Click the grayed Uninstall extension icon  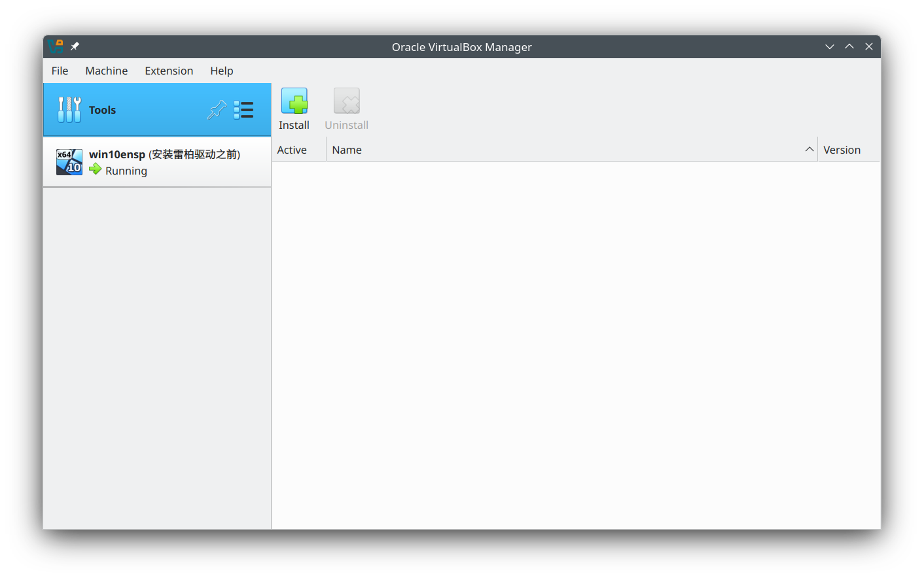click(x=346, y=101)
